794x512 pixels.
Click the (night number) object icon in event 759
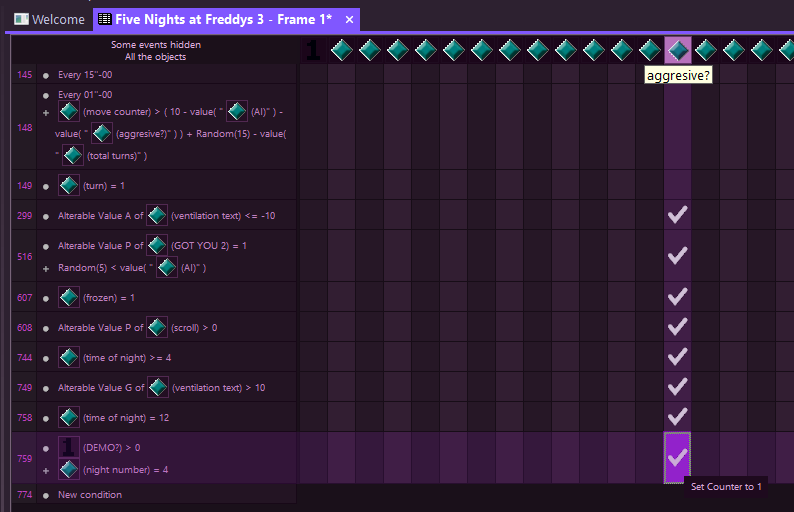click(68, 469)
